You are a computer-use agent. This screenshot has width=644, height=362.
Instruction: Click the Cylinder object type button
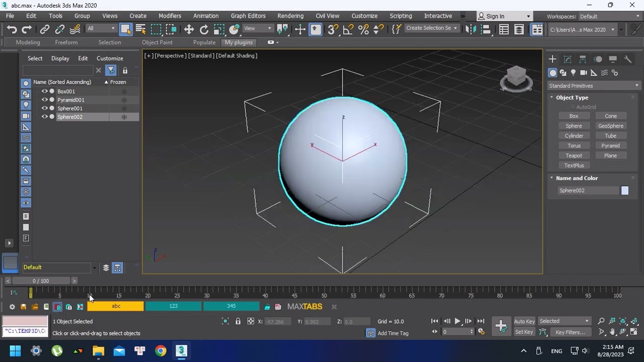pos(574,136)
